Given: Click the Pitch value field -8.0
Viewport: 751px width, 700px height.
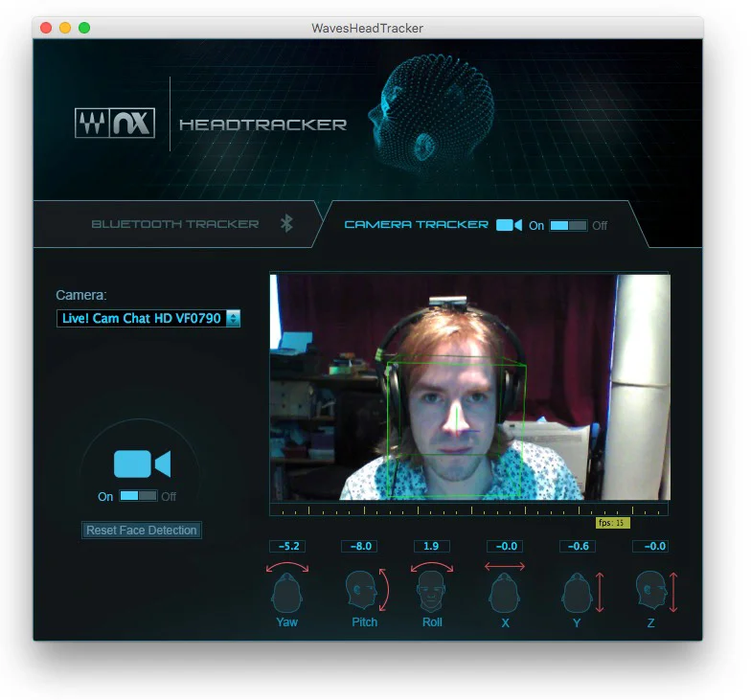Looking at the screenshot, I should pyautogui.click(x=359, y=546).
